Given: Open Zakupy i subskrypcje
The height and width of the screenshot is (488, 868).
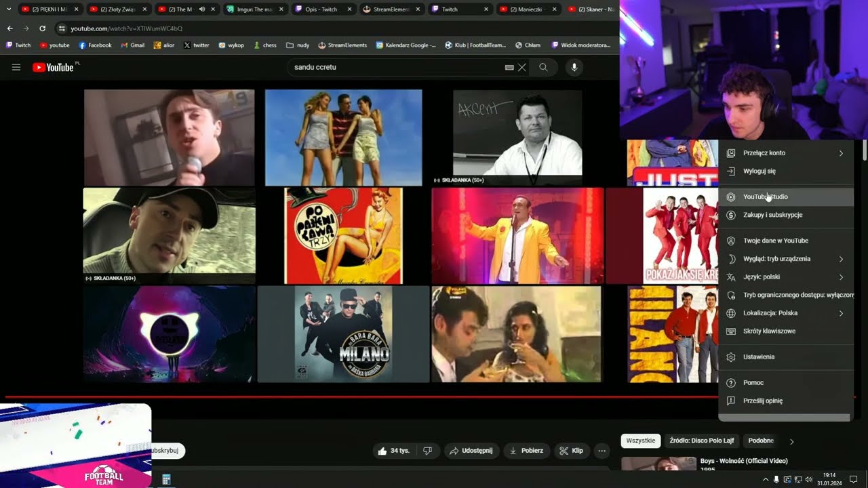Looking at the screenshot, I should [x=786, y=215].
